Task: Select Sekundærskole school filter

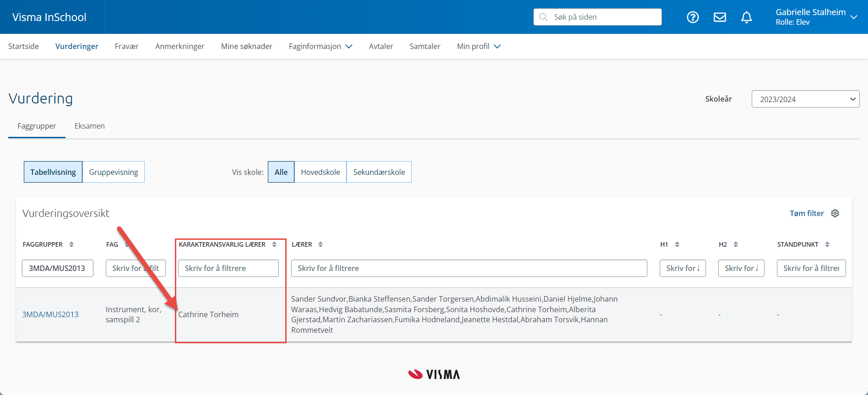Action: (x=379, y=172)
